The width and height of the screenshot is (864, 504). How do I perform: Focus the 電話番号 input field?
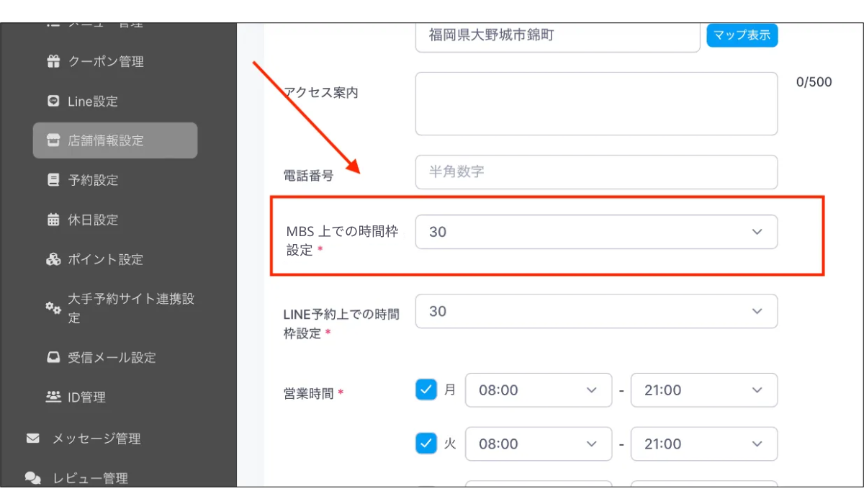point(596,172)
